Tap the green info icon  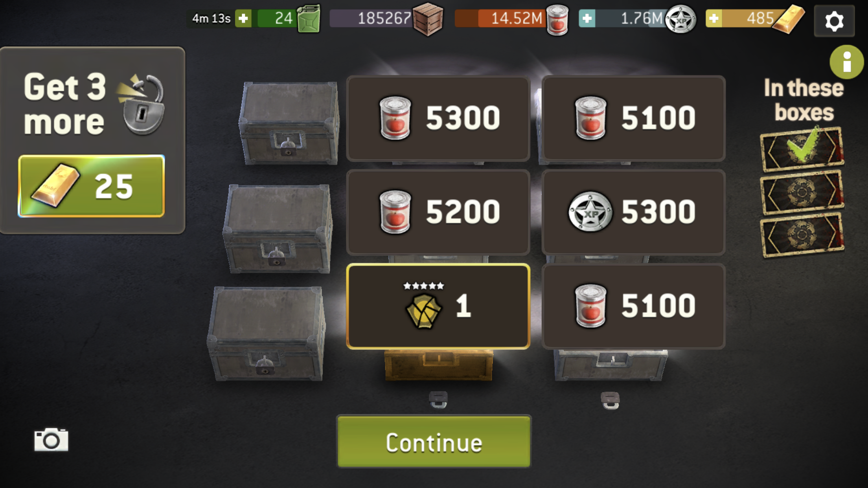click(846, 62)
